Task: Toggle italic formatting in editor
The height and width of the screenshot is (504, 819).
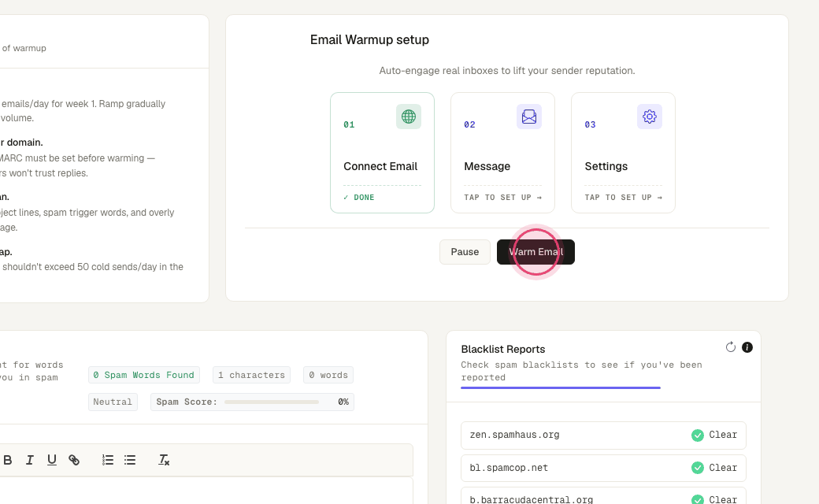Action: [x=30, y=460]
